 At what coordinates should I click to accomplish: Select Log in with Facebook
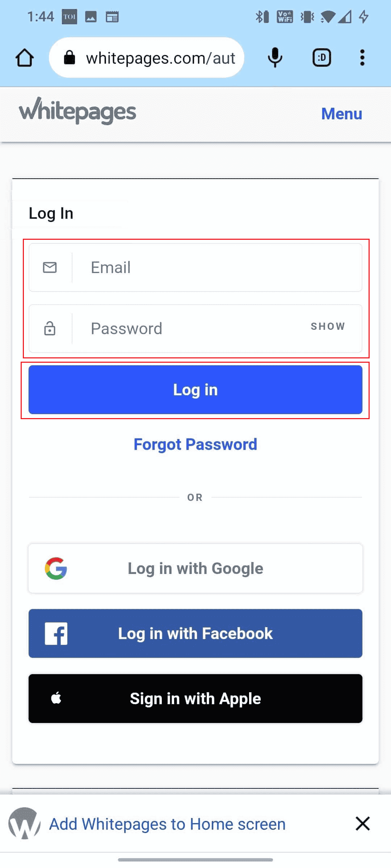[x=195, y=633]
